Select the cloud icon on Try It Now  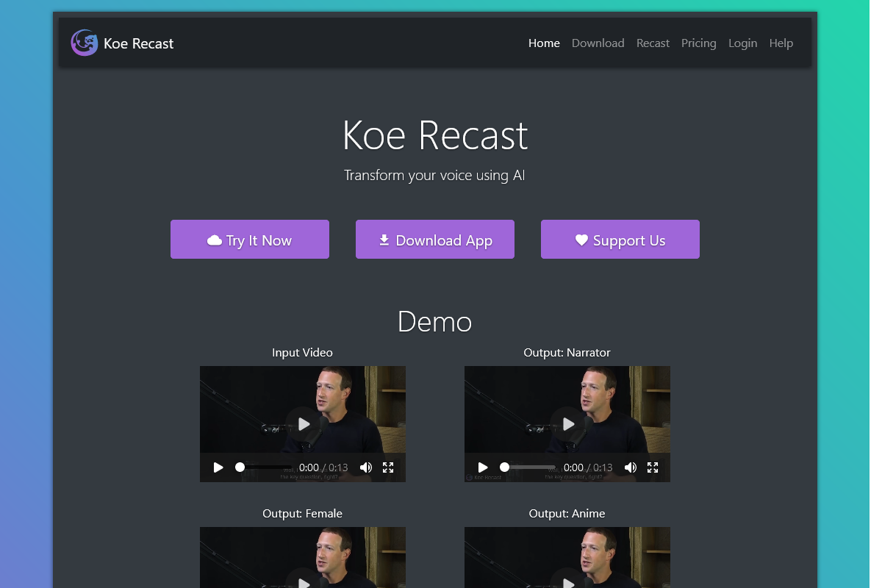tap(214, 240)
